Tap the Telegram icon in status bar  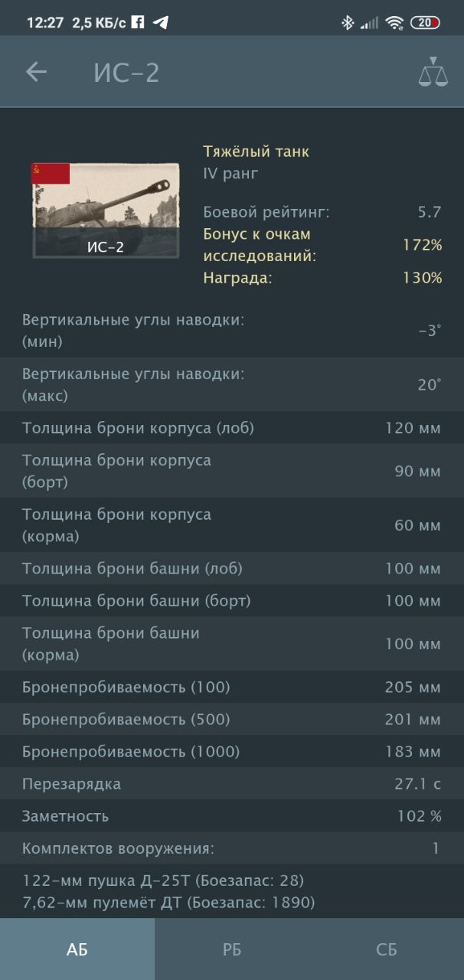(160, 22)
